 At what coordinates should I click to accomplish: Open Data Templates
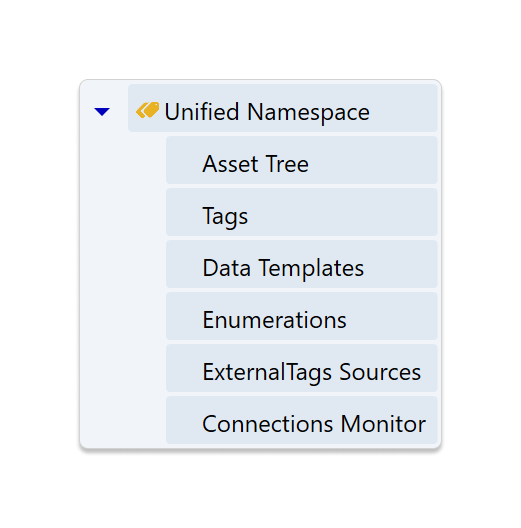coord(302,264)
